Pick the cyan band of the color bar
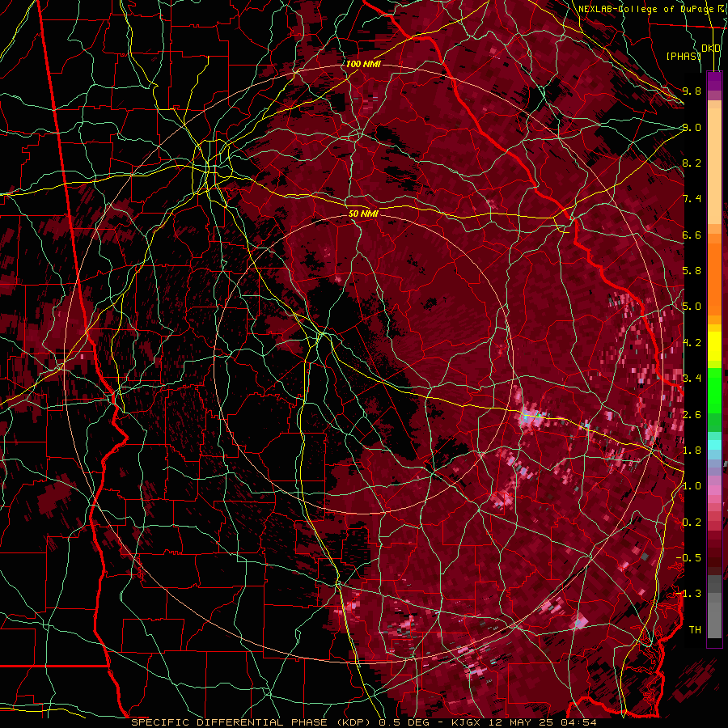 [714, 444]
